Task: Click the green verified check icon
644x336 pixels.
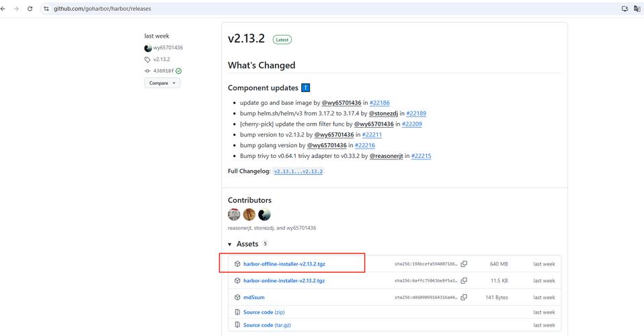Action: tap(179, 71)
